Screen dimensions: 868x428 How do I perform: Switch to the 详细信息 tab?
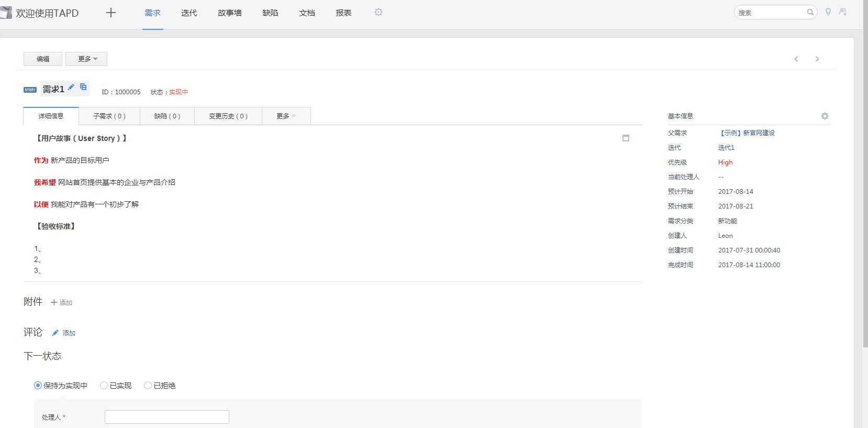(51, 116)
